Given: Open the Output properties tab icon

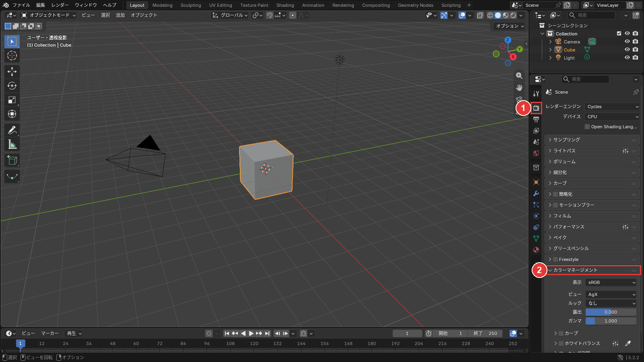Looking at the screenshot, I should click(536, 119).
